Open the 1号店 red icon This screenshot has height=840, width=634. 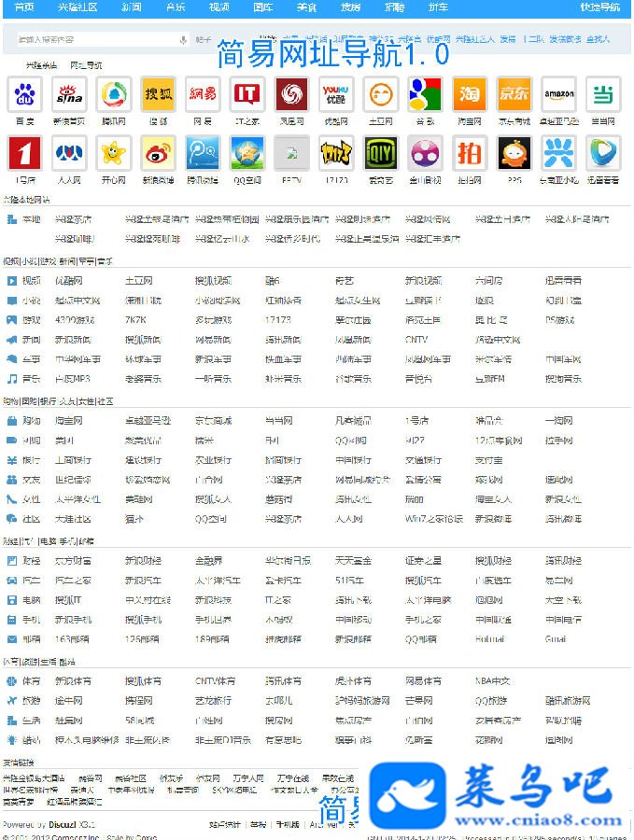(24, 153)
